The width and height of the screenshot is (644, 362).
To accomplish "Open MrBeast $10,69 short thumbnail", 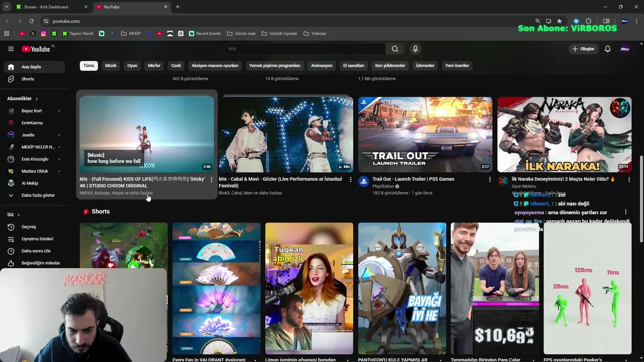I will [x=495, y=289].
